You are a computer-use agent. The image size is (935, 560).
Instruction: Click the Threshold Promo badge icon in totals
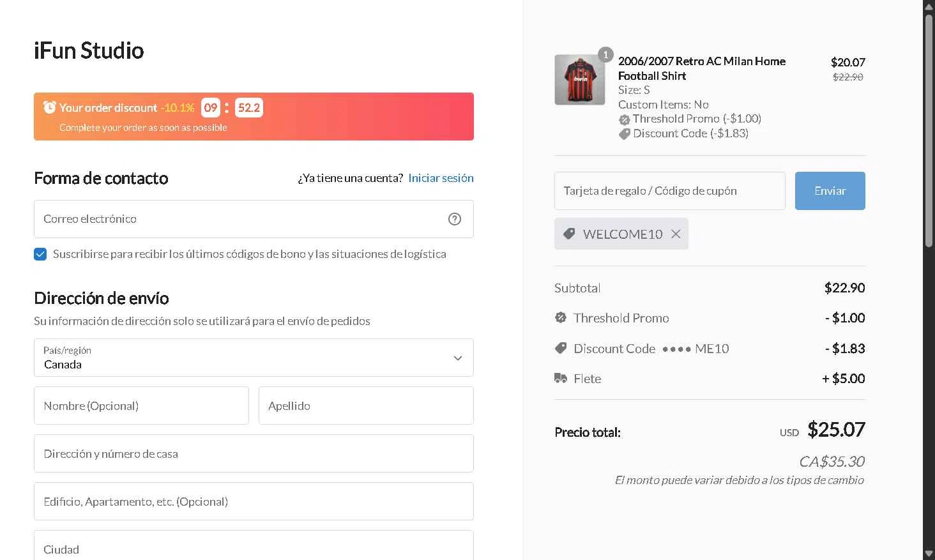point(561,317)
